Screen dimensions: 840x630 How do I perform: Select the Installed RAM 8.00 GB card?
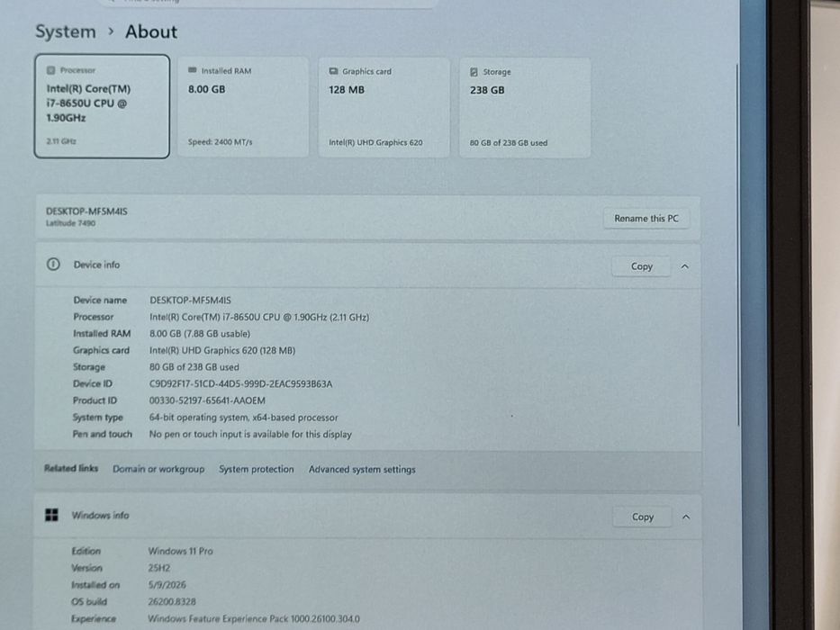pyautogui.click(x=243, y=106)
